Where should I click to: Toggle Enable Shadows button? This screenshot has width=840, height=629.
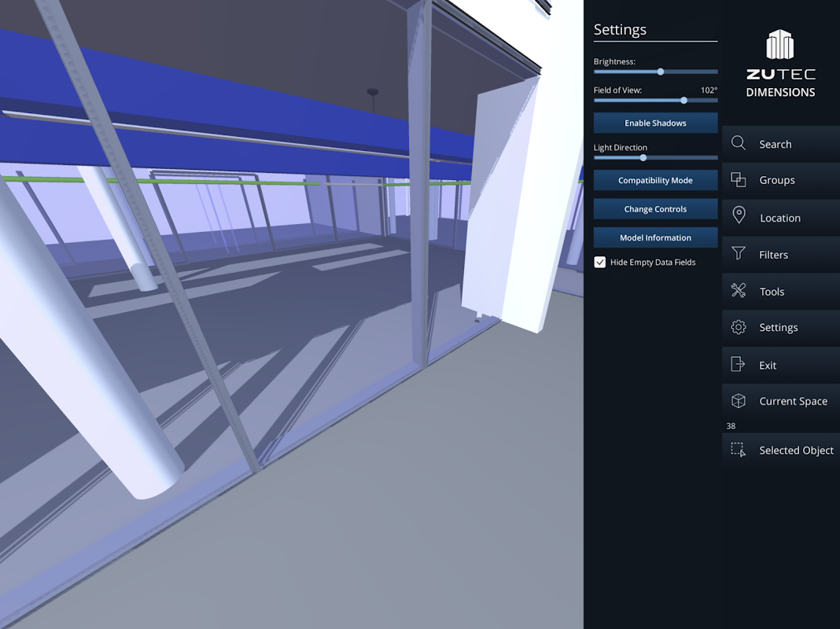tap(655, 123)
